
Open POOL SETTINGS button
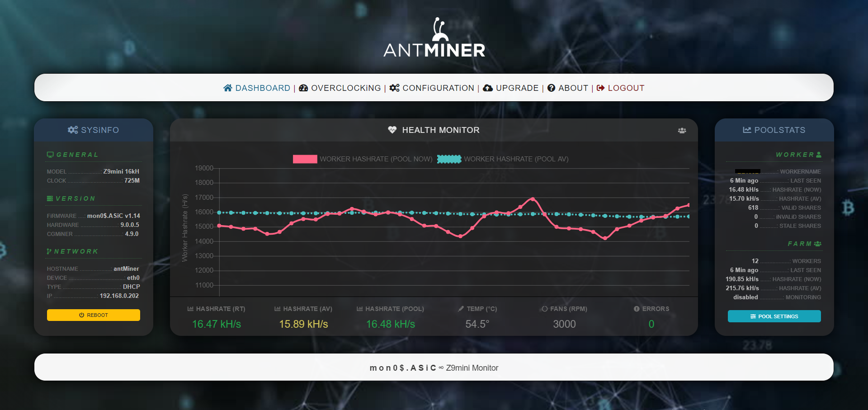coord(774,316)
